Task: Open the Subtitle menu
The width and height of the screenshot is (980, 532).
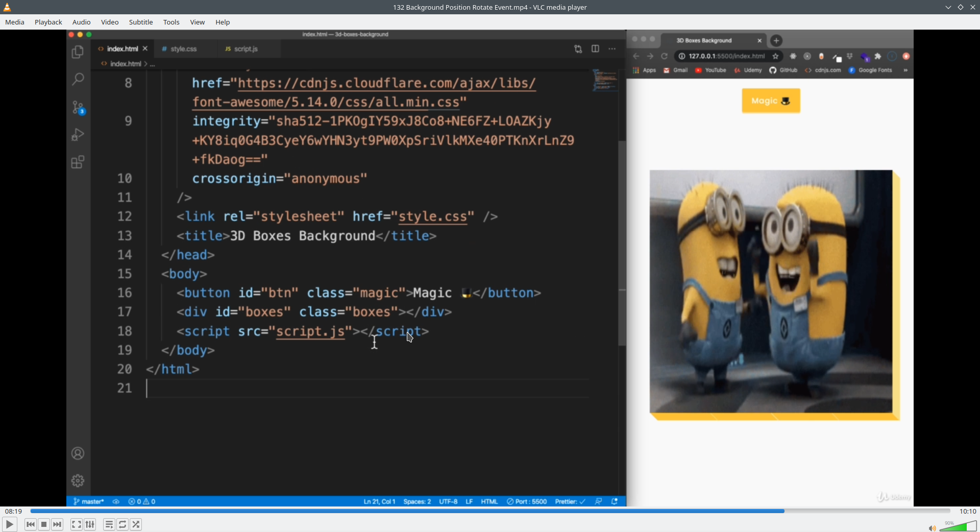Action: click(141, 22)
